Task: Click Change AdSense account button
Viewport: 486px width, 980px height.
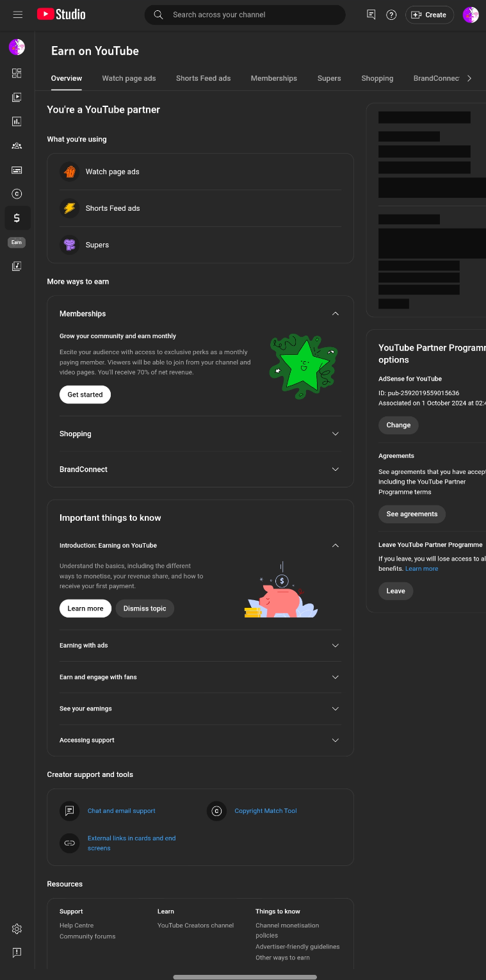Action: coord(398,425)
